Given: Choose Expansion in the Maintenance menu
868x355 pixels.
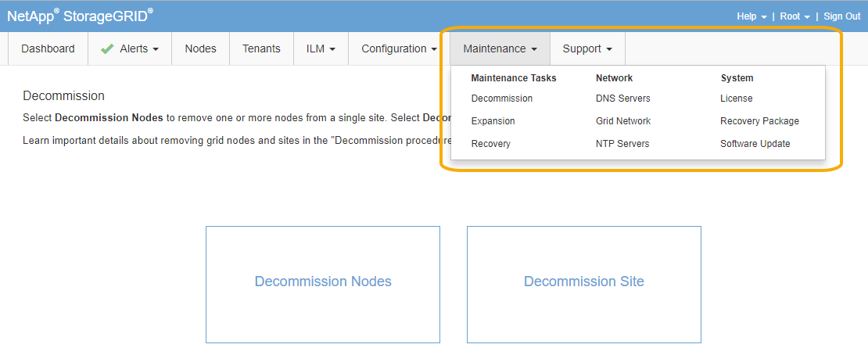Looking at the screenshot, I should [493, 121].
